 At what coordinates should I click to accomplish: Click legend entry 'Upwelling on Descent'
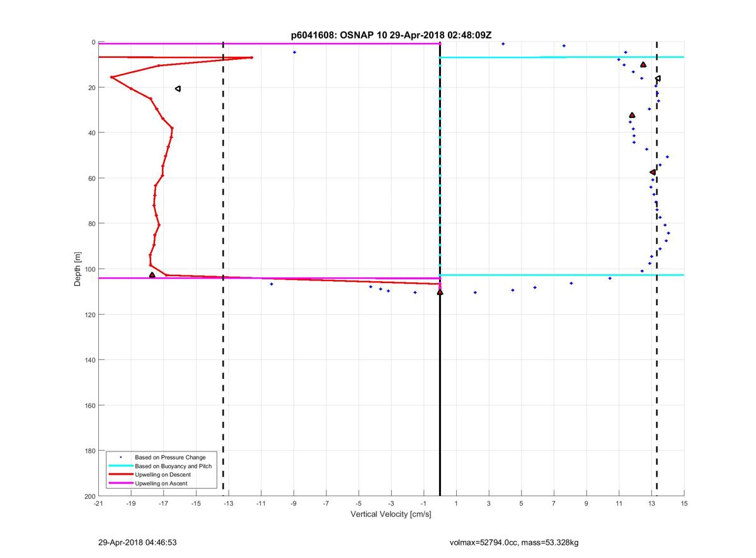point(163,475)
